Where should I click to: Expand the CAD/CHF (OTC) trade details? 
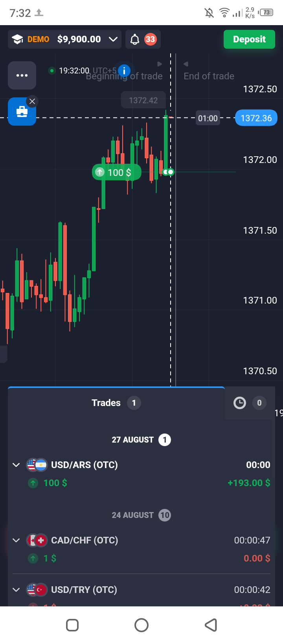point(16,540)
